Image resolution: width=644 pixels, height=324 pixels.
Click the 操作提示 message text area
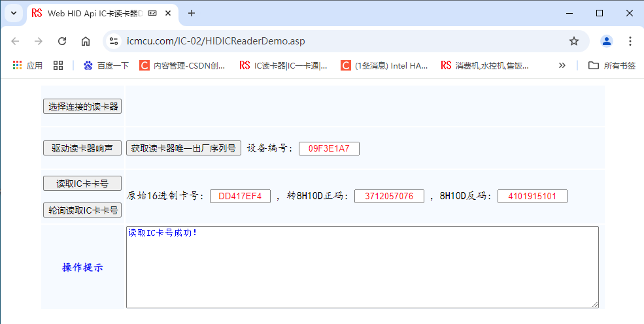point(362,267)
